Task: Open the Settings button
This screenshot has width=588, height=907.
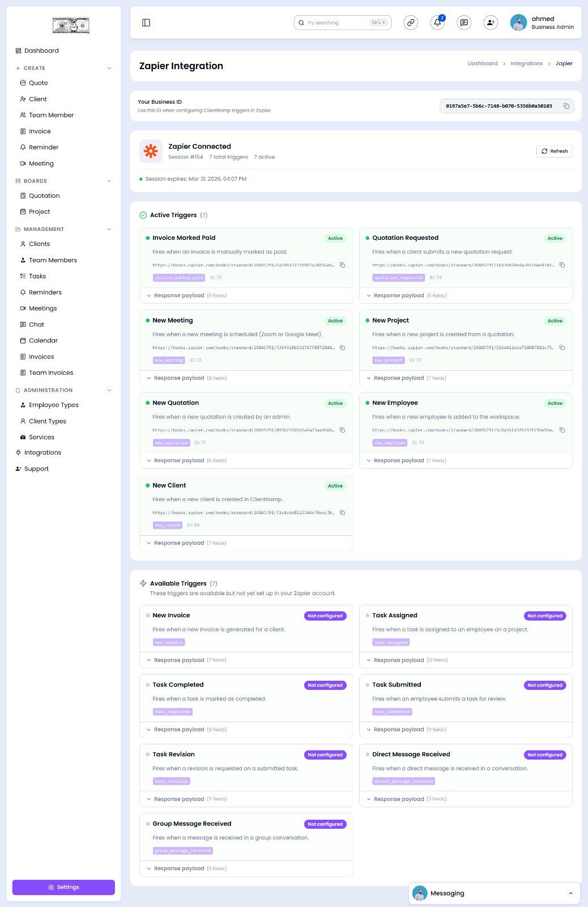Action: click(x=63, y=887)
